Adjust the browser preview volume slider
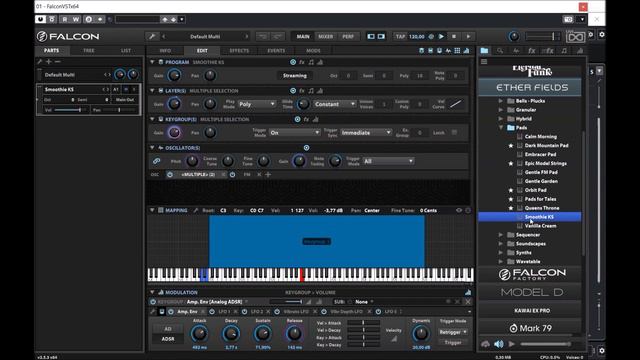This screenshot has height=360, width=640. pos(545,344)
